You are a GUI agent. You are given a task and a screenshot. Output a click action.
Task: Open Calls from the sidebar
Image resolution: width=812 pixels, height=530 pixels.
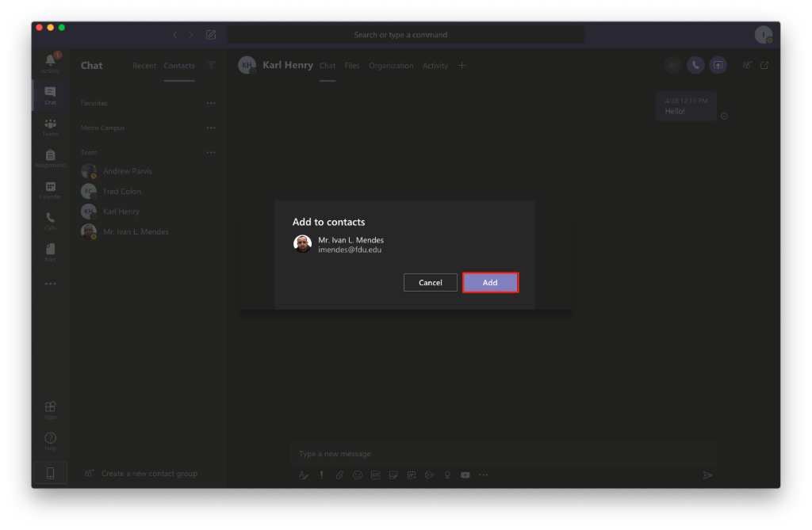[x=50, y=221]
